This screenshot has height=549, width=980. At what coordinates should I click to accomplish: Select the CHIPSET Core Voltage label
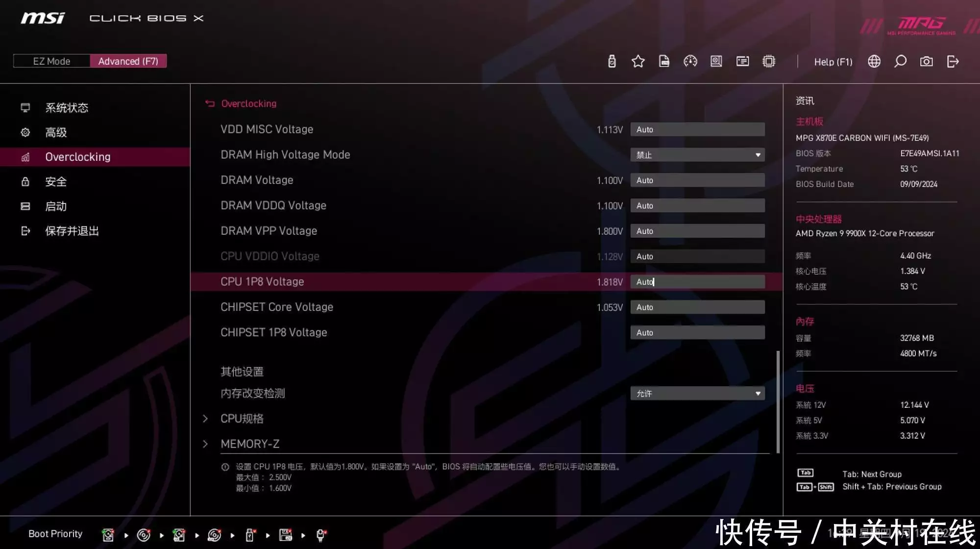tap(277, 307)
